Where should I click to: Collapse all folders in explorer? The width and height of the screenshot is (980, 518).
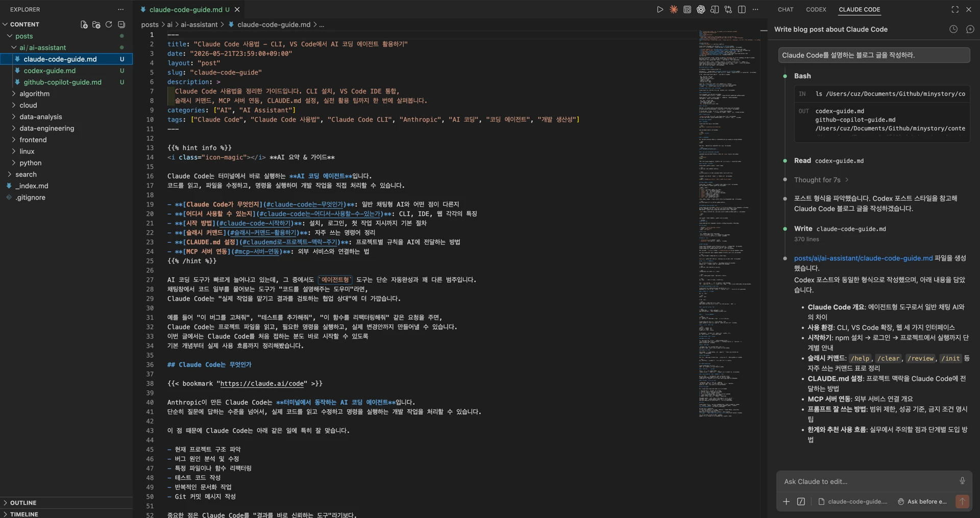pyautogui.click(x=121, y=24)
